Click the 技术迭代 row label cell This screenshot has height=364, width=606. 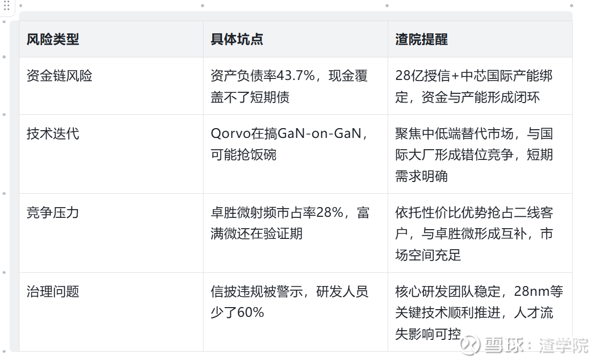53,134
